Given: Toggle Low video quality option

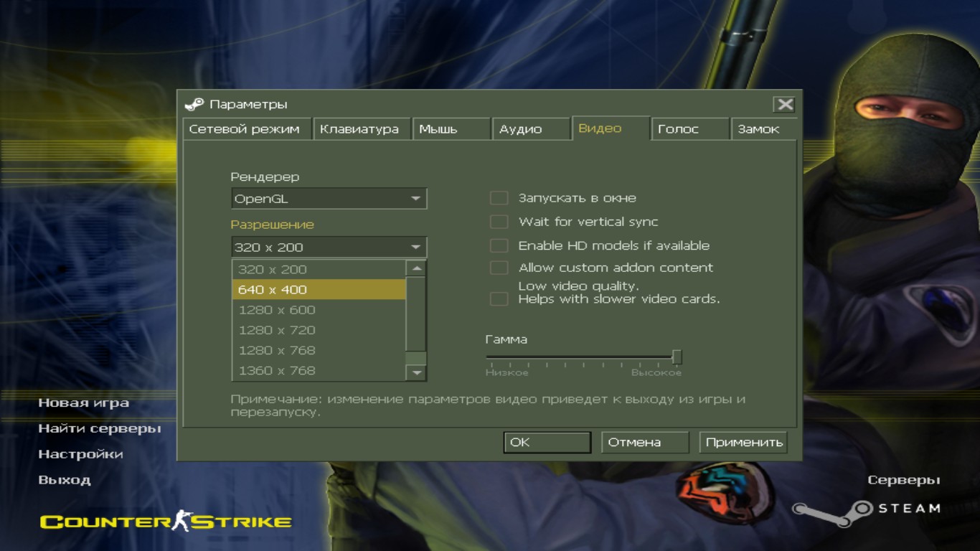Looking at the screenshot, I should (x=499, y=298).
